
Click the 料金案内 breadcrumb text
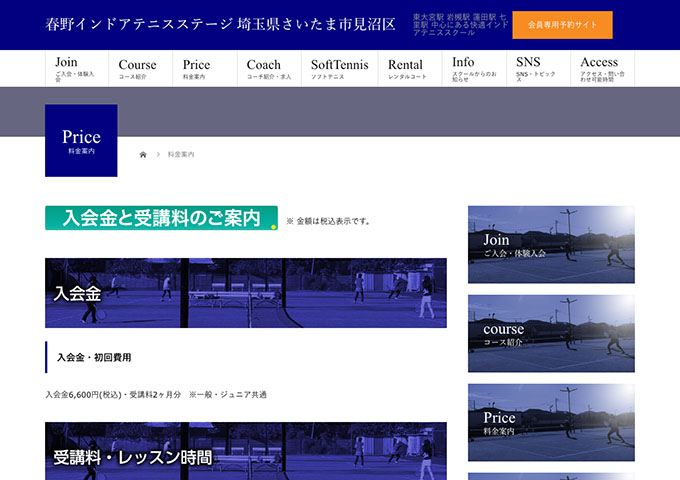pyautogui.click(x=181, y=154)
